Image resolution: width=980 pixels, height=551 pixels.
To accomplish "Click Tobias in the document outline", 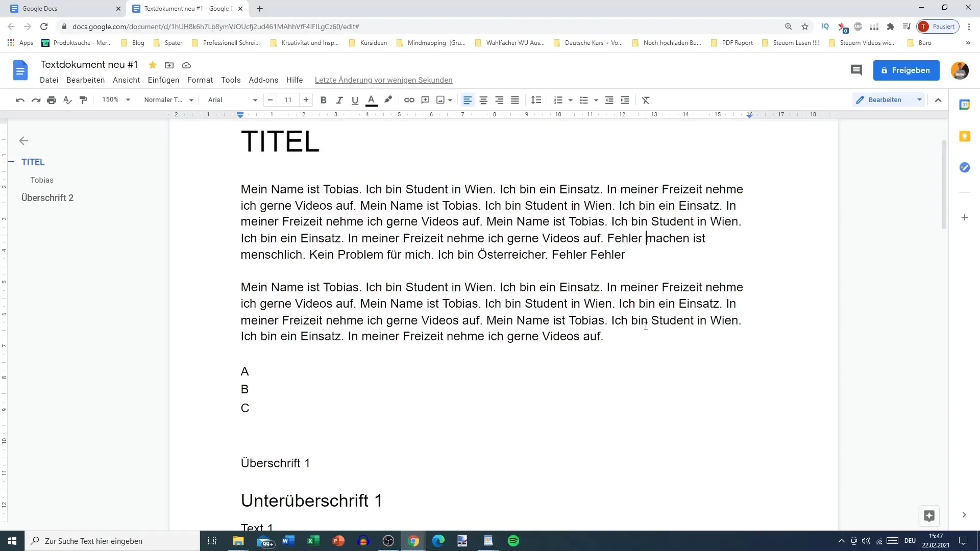I will tap(42, 180).
